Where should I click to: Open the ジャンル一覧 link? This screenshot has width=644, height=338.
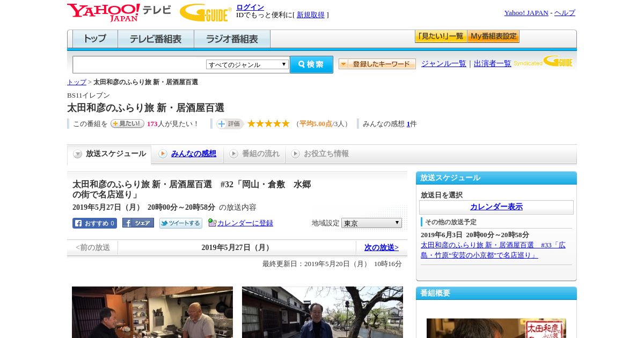(444, 63)
